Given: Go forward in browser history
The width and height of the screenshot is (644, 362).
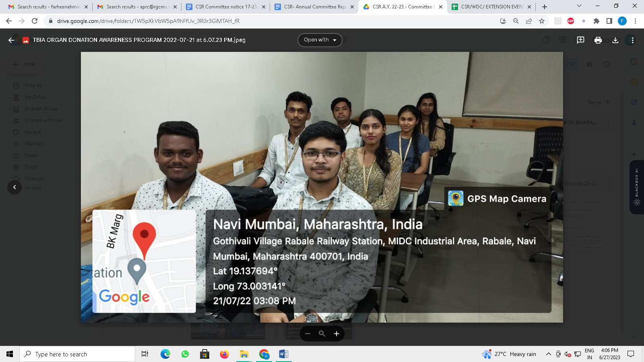Looking at the screenshot, I should [22, 21].
